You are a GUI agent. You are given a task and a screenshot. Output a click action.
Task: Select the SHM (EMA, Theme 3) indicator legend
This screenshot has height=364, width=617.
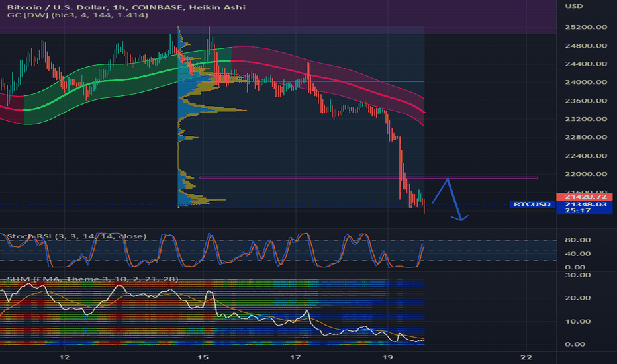[93, 279]
